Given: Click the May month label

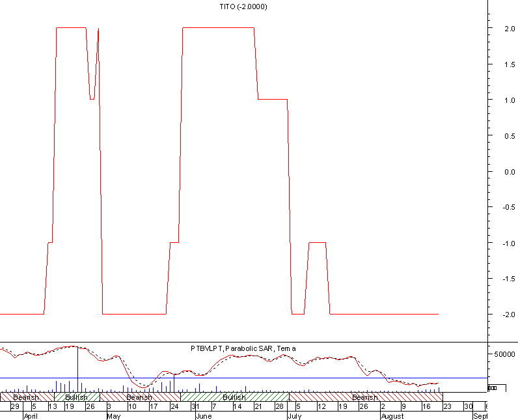Looking at the screenshot, I should 114,416.
